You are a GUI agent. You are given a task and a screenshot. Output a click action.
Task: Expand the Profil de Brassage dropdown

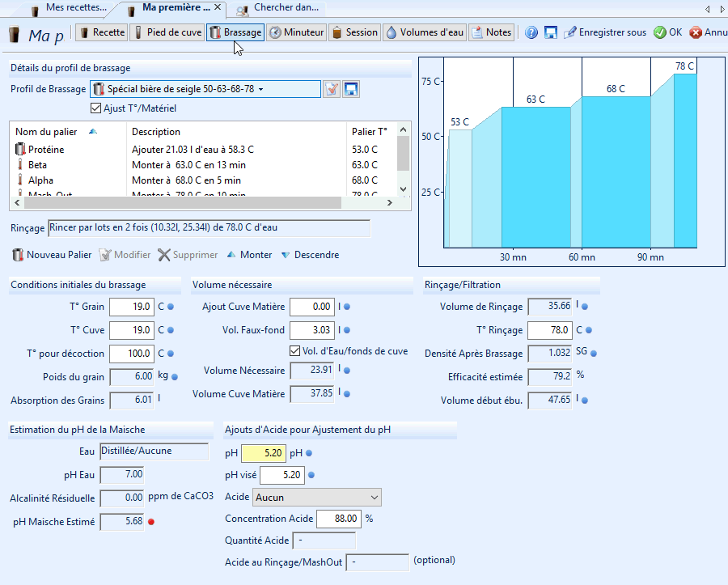click(x=260, y=89)
